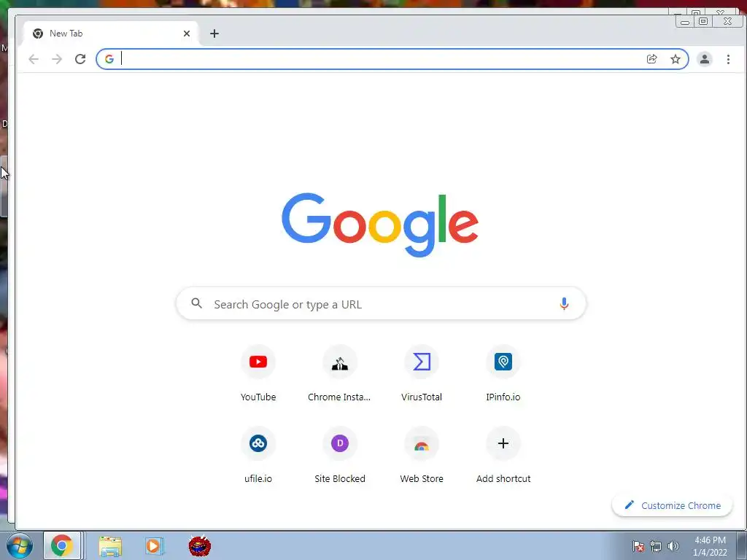Open a new tab with plus button
The height and width of the screenshot is (560, 747).
pos(214,34)
